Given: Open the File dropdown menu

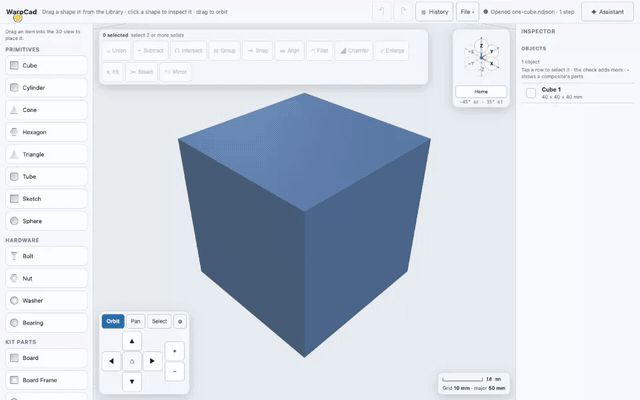Looking at the screenshot, I should pos(467,12).
